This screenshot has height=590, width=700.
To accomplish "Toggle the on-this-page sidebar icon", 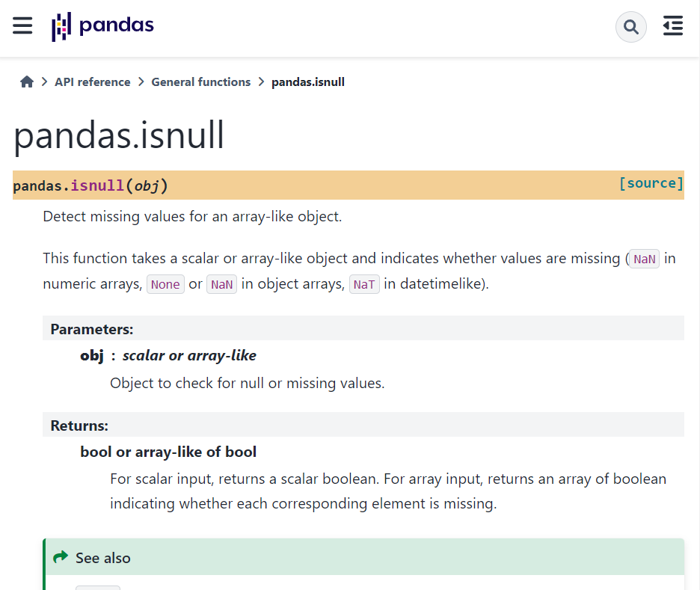I will pyautogui.click(x=673, y=25).
